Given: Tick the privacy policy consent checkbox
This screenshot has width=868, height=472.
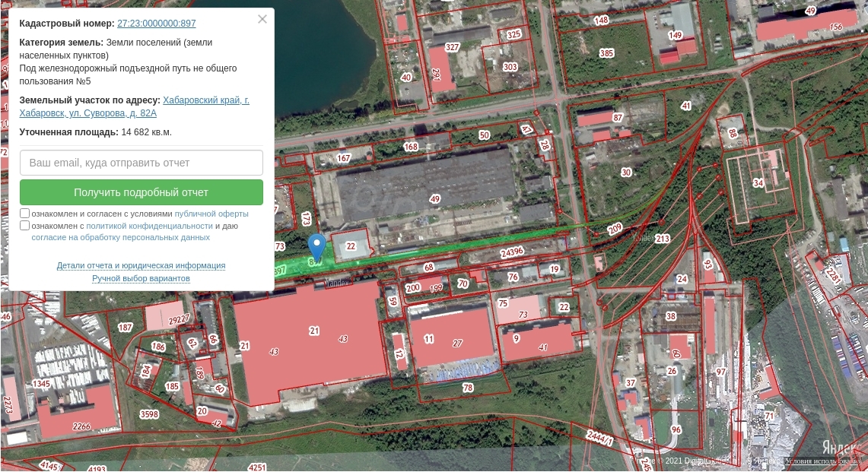Looking at the screenshot, I should pyautogui.click(x=25, y=226).
